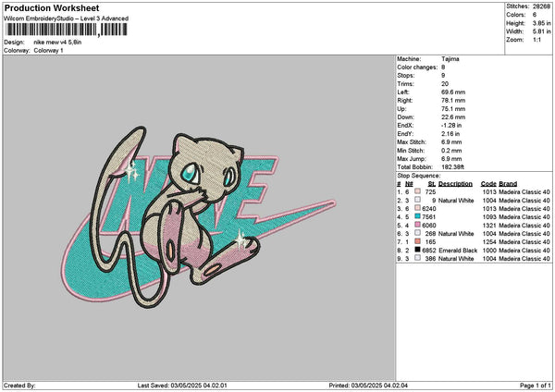Viewport: 555px width, 392px height.
Task: Click code 1254 in the stop sequence
Action: (489, 241)
